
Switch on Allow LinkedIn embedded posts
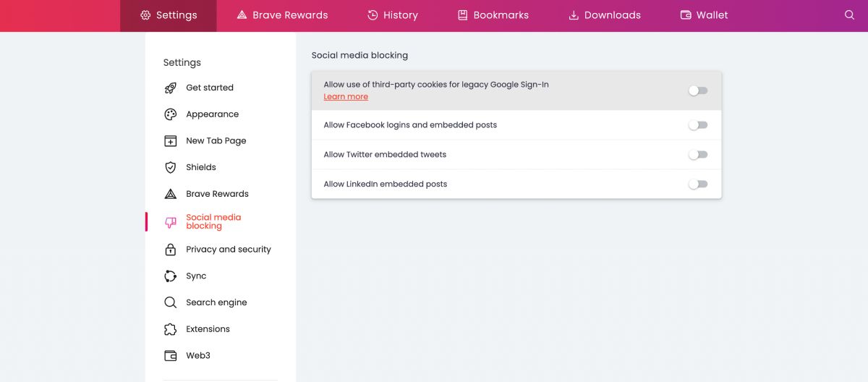pyautogui.click(x=697, y=184)
